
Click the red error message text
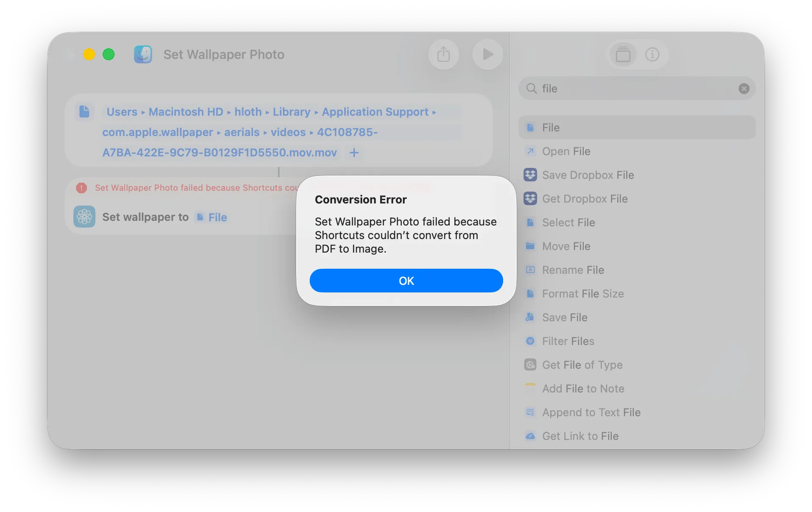196,188
